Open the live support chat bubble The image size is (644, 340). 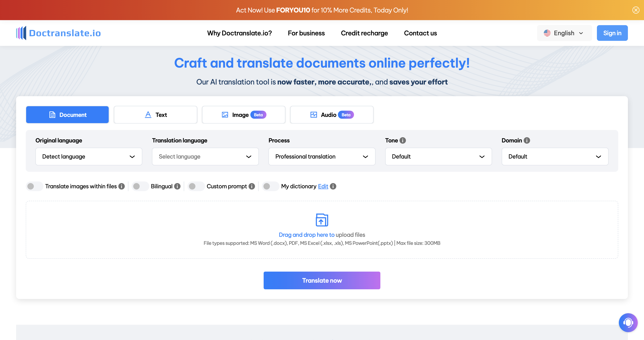[628, 322]
